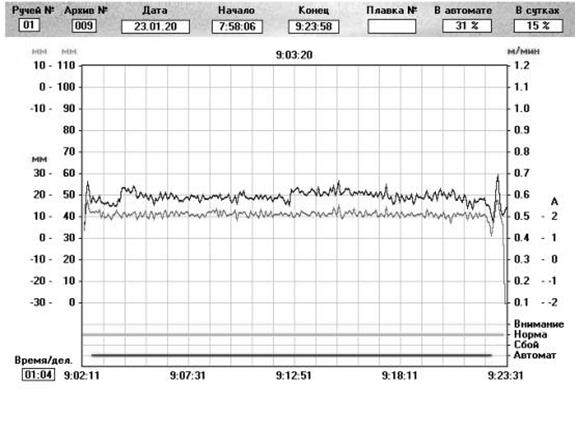Click the gray Норма status line
575x424 pixels.
click(x=293, y=335)
